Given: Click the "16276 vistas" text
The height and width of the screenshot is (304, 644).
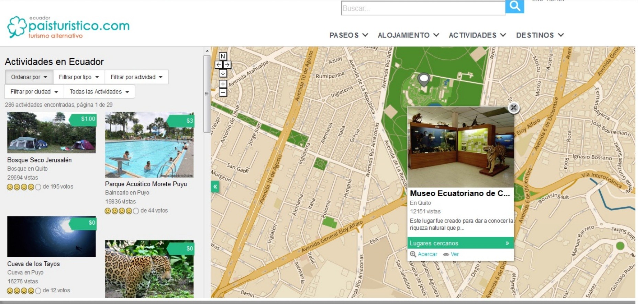Looking at the screenshot, I should [23, 281].
